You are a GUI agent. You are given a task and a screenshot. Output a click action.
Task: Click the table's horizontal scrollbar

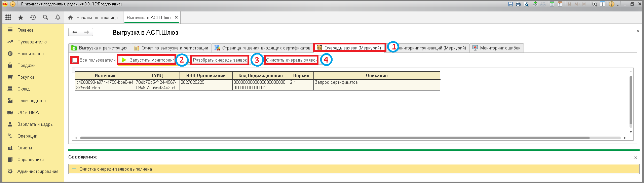pyautogui.click(x=335, y=138)
